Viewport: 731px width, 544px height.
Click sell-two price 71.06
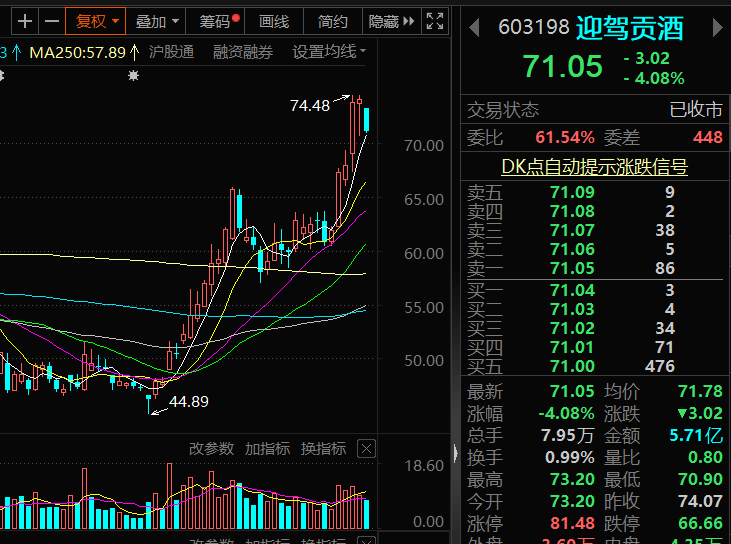coord(572,249)
